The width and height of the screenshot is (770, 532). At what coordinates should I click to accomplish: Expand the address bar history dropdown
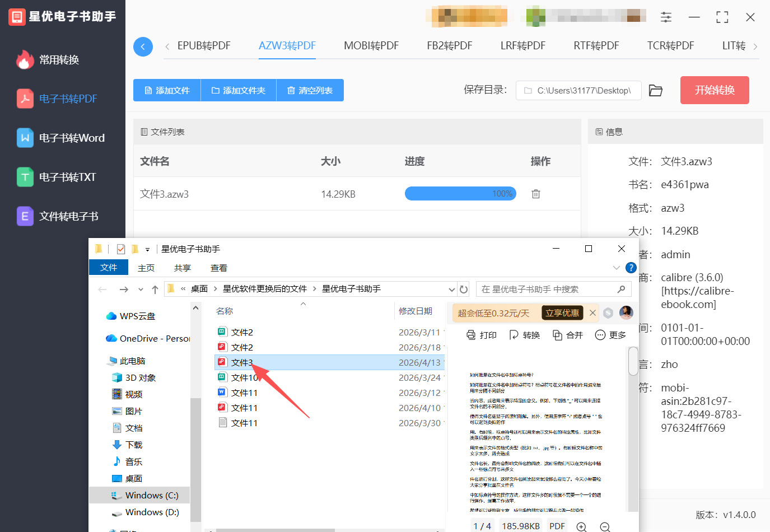pos(452,290)
